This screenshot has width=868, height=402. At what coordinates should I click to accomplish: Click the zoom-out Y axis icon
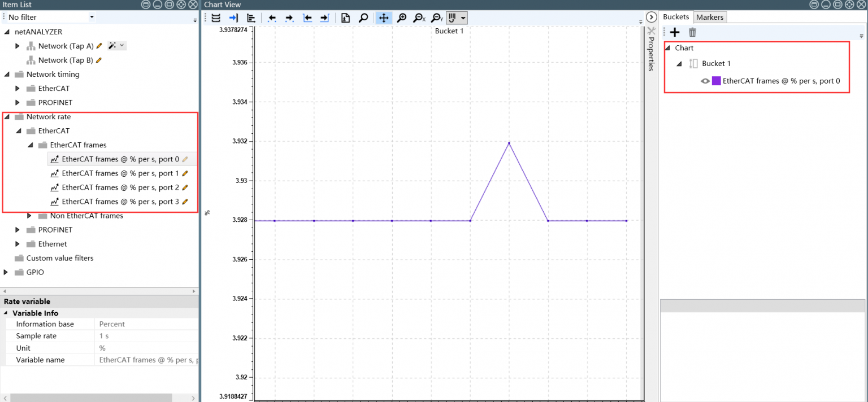437,18
